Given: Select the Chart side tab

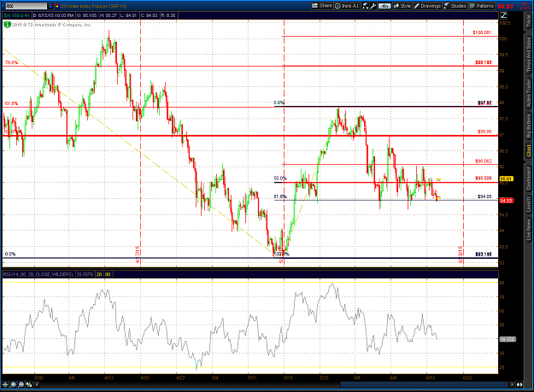Looking at the screenshot, I should tap(529, 150).
